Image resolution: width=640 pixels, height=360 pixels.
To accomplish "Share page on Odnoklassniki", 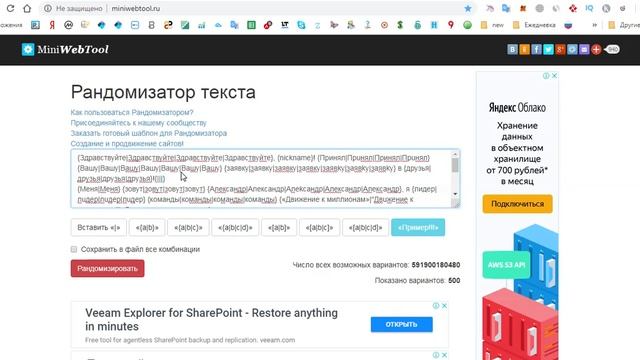I will [524, 49].
